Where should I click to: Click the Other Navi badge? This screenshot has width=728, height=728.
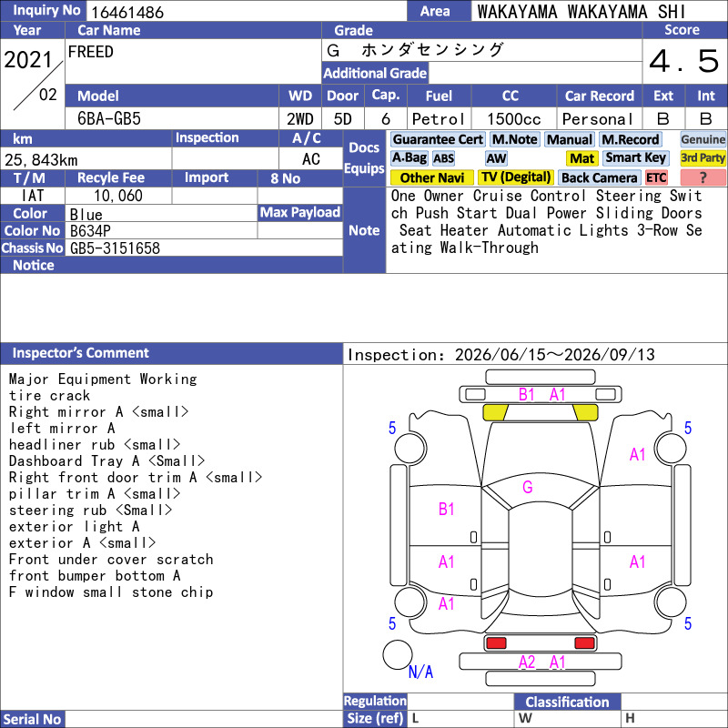431,177
